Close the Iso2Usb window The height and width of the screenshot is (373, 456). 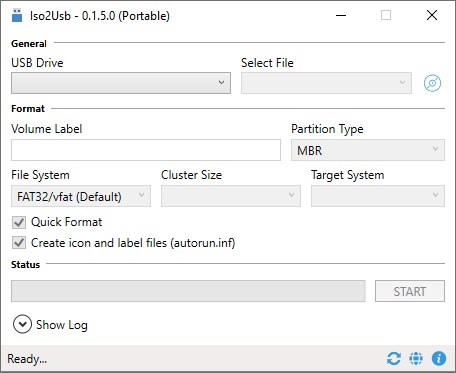click(432, 15)
